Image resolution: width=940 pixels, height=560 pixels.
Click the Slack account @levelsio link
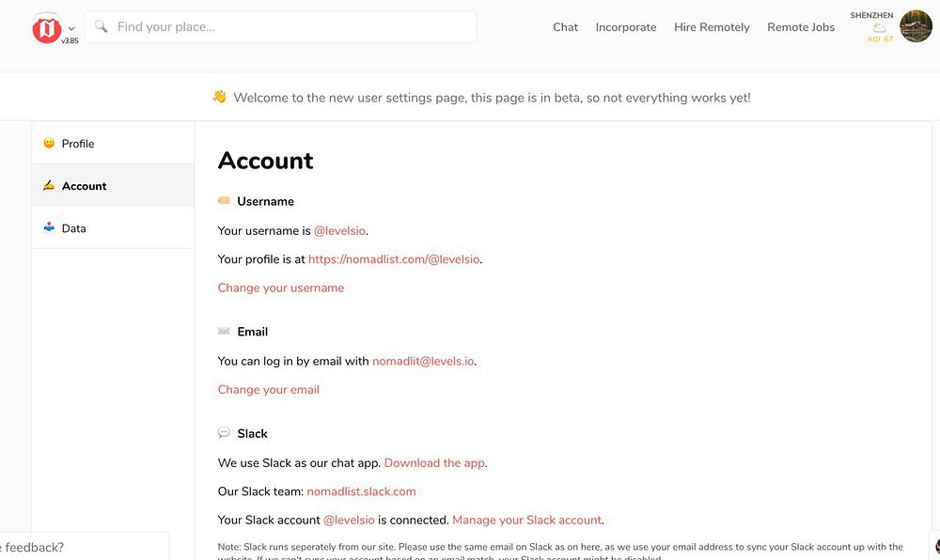pos(349,520)
